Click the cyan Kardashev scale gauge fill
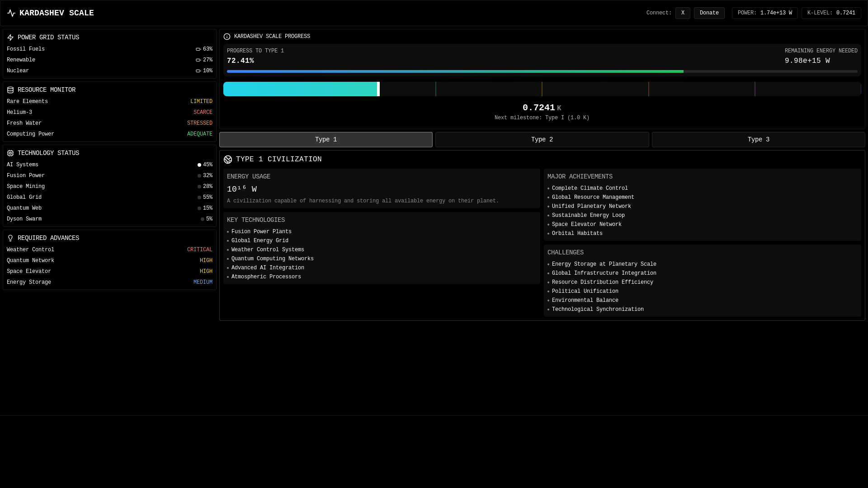868x488 pixels. [300, 89]
